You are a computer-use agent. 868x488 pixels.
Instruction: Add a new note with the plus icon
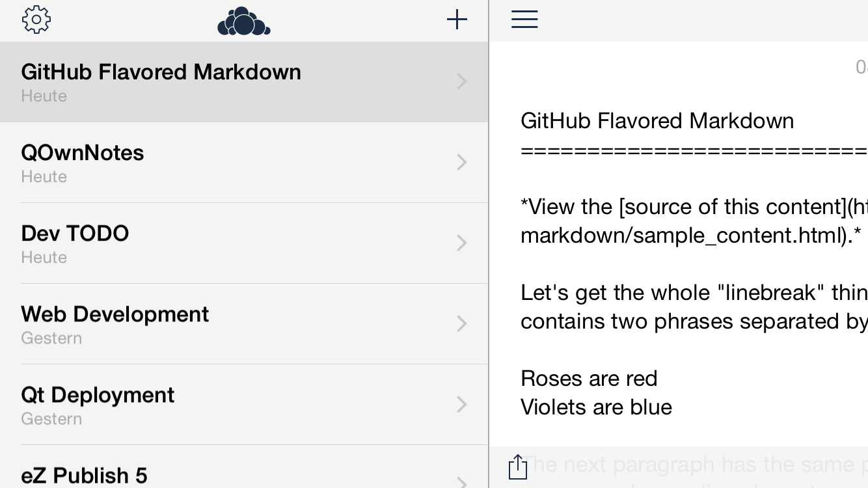[x=457, y=20]
